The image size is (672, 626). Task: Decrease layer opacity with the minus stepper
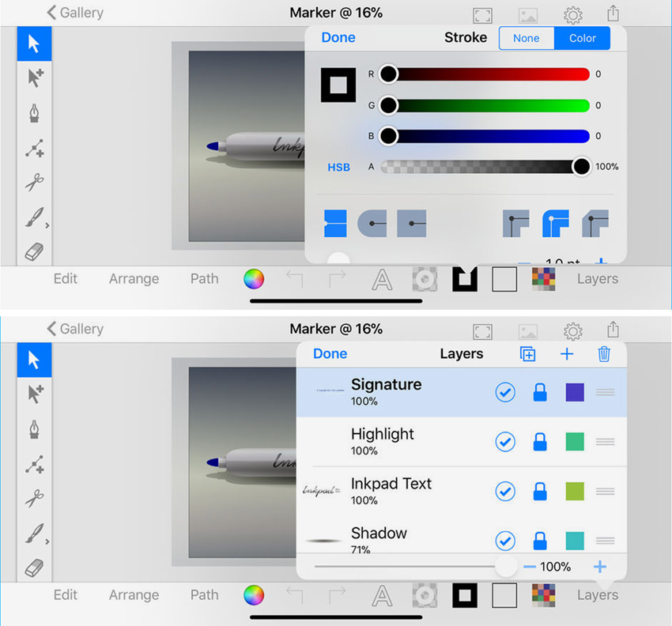pyautogui.click(x=530, y=567)
